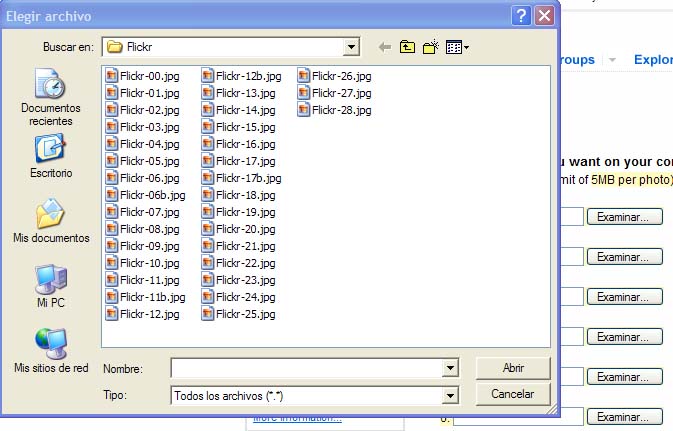Select file Flickr-28.jpg
The height and width of the screenshot is (431, 673).
point(335,110)
